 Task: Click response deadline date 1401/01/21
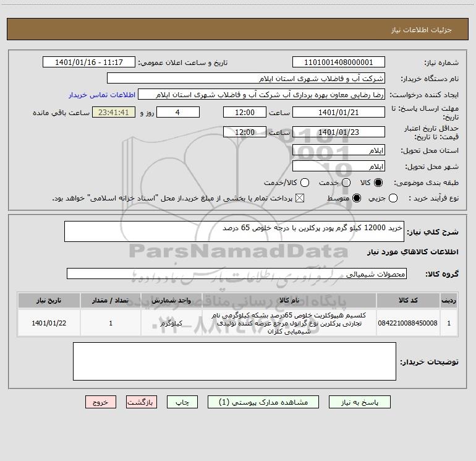coord(339,113)
